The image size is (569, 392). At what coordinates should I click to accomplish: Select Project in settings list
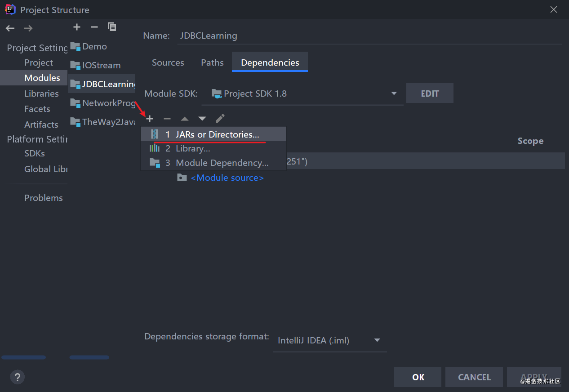coord(39,62)
